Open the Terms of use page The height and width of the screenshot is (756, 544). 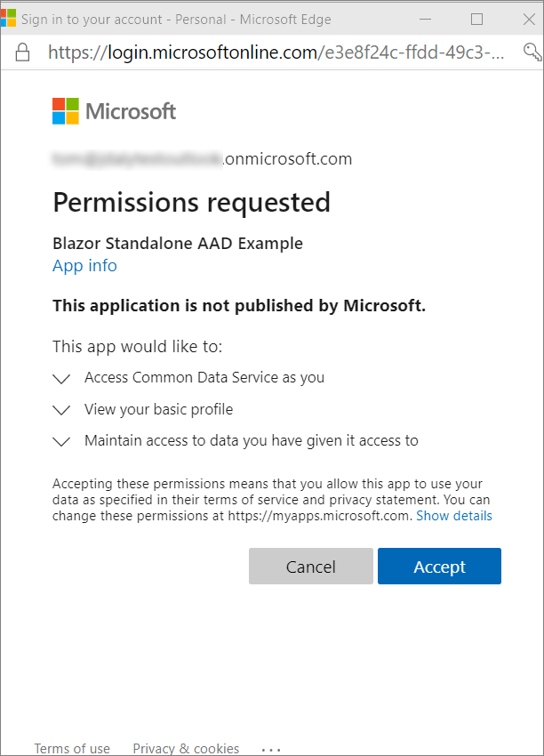tap(72, 748)
